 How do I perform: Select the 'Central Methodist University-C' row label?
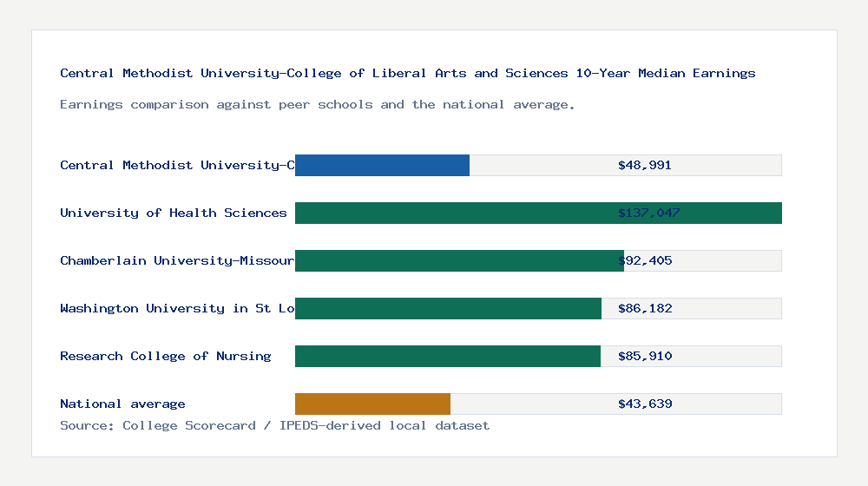[x=177, y=165]
